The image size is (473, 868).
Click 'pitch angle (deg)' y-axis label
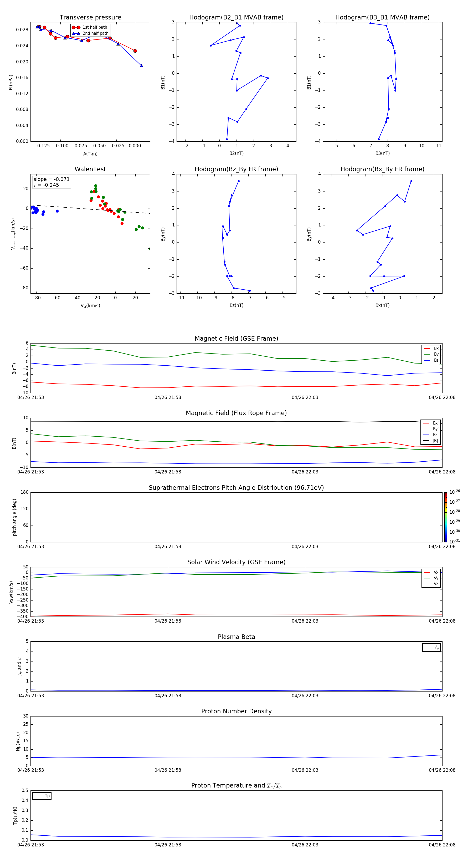coord(14,517)
